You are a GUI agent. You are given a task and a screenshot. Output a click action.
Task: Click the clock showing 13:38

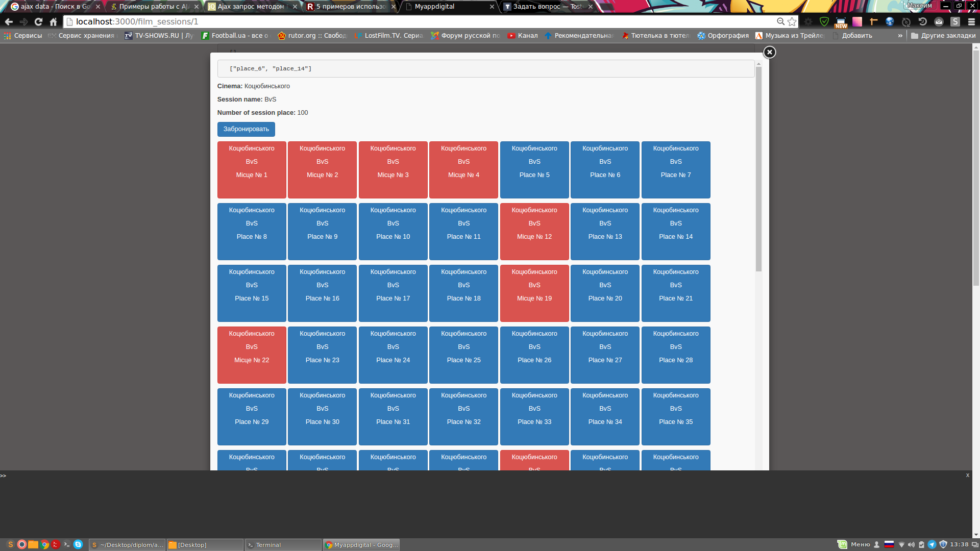point(959,544)
